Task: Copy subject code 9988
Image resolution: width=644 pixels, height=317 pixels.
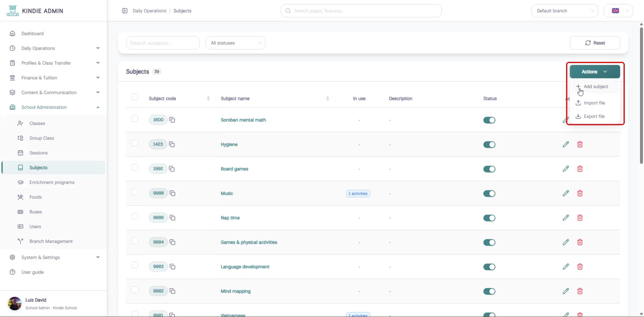Action: coord(172,193)
